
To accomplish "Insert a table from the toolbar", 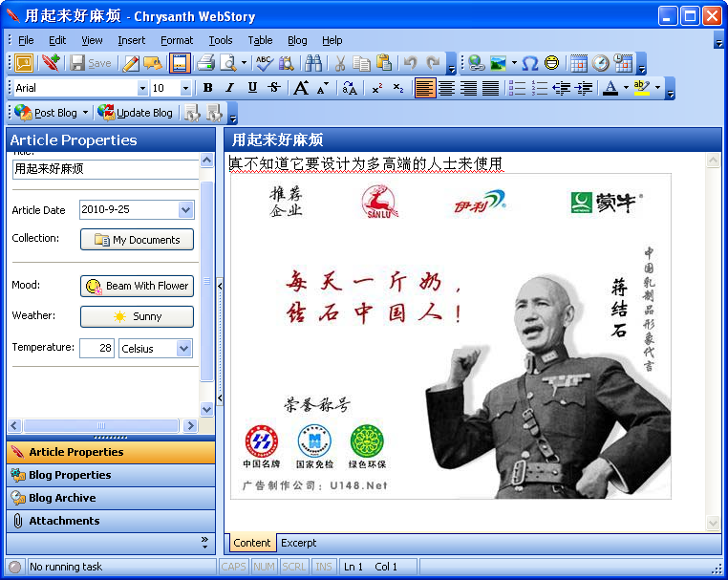I will pos(578,63).
